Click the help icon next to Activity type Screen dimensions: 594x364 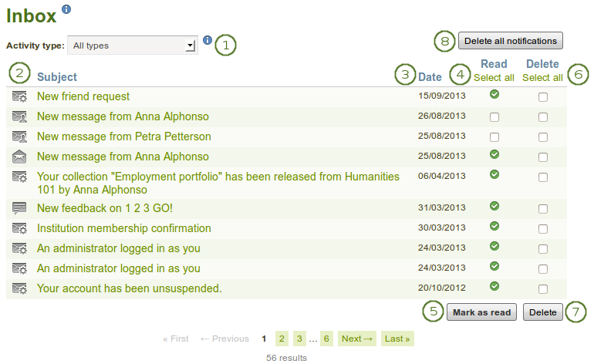pyautogui.click(x=207, y=40)
